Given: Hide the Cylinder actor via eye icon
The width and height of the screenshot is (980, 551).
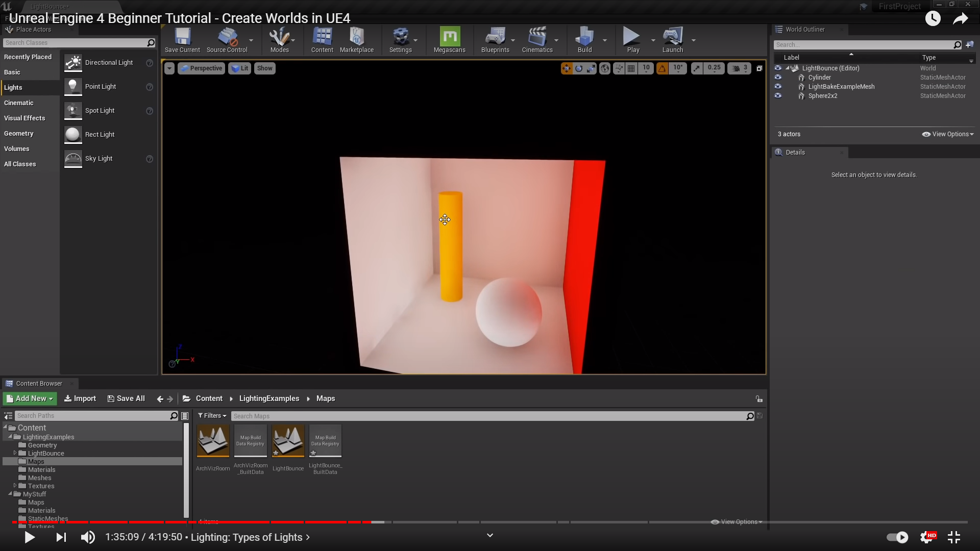Looking at the screenshot, I should (778, 78).
